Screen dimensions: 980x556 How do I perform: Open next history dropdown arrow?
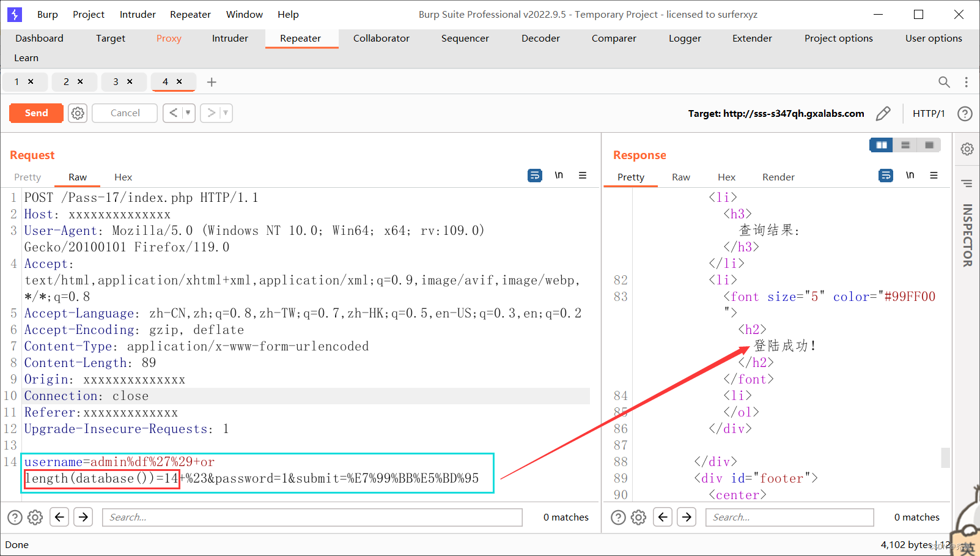(226, 113)
